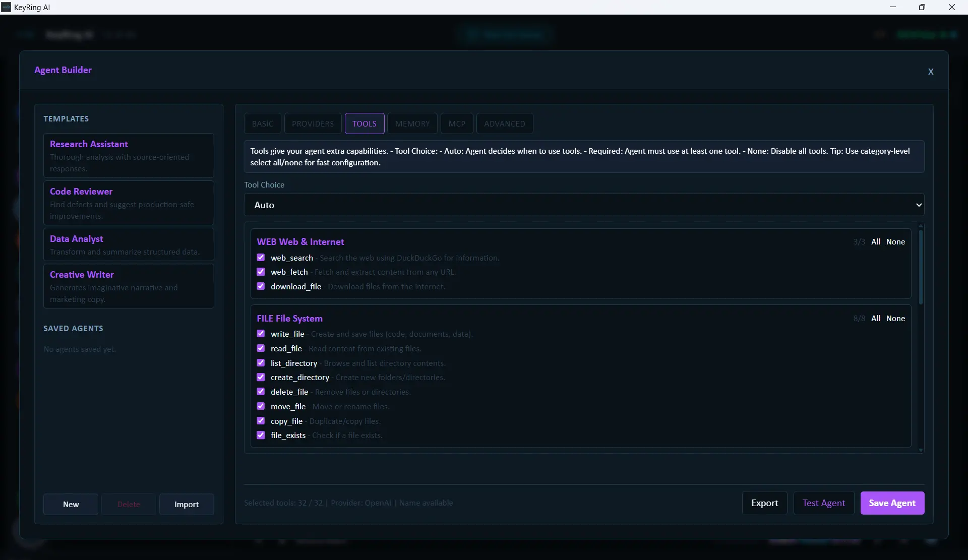Close the Agent Builder dialog
This screenshot has height=560, width=968.
931,72
